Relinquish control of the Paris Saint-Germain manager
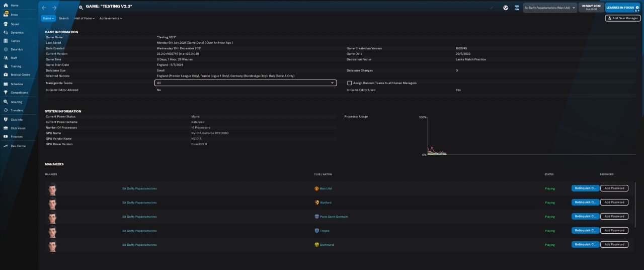This screenshot has width=644, height=270. (x=586, y=217)
